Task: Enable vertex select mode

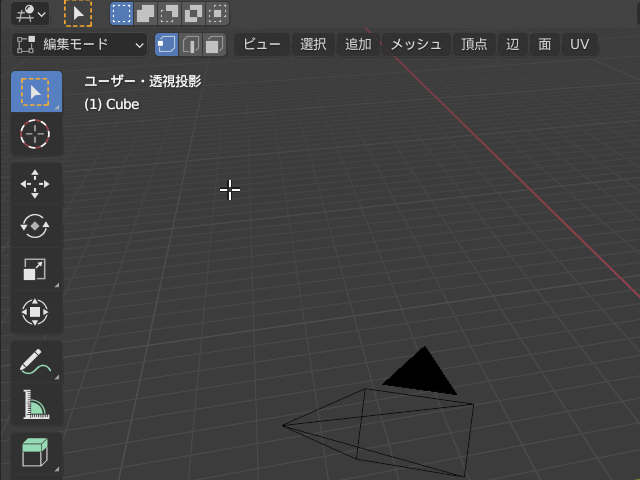Action: 167,44
